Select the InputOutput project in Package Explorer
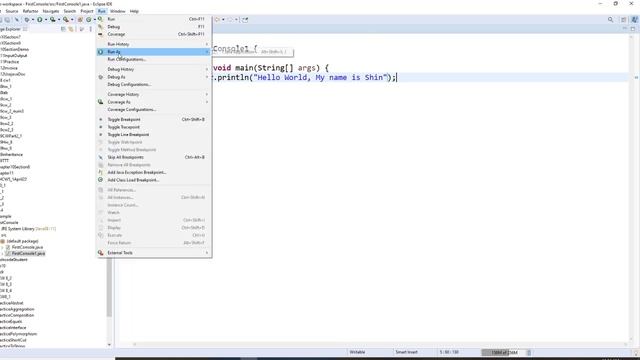This screenshot has height=360, width=640. 14,56
